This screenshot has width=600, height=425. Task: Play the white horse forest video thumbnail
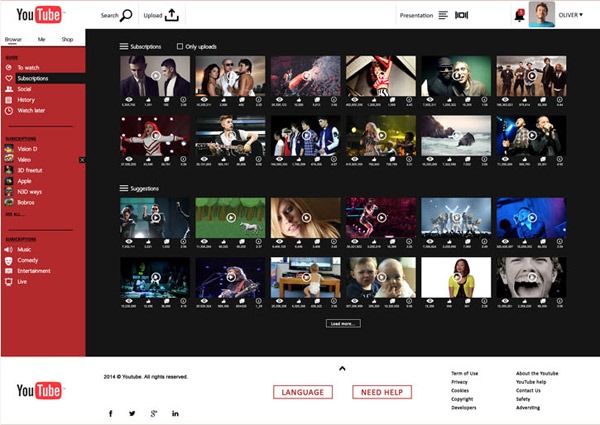[230, 218]
